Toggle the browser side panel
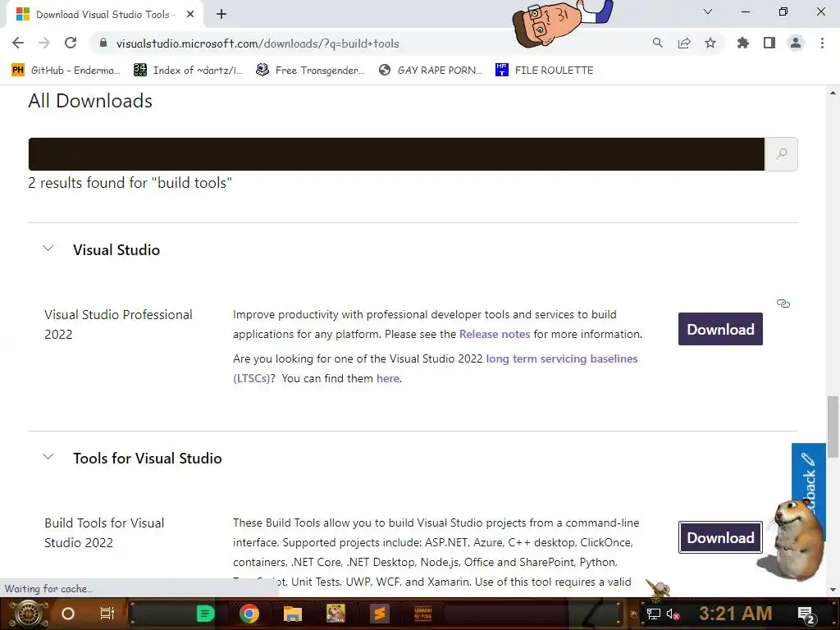Image resolution: width=840 pixels, height=630 pixels. point(769,43)
